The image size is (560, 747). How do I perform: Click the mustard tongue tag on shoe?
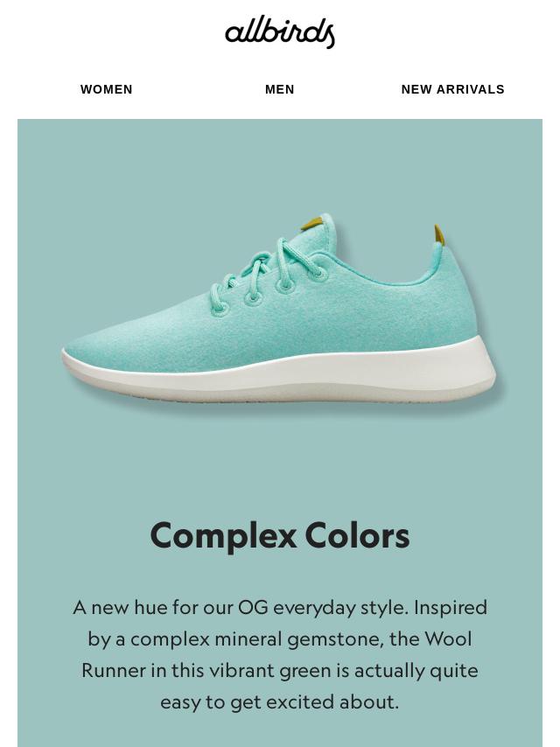[x=312, y=222]
